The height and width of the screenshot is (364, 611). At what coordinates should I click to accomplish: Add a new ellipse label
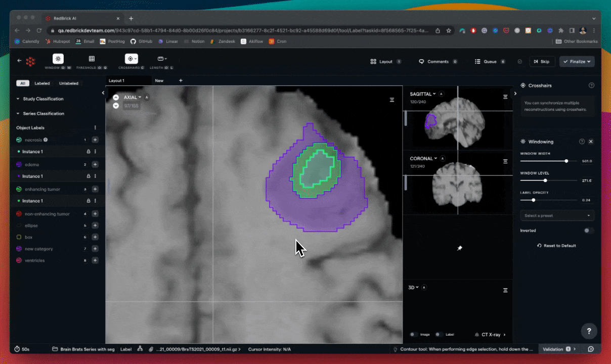click(x=95, y=225)
